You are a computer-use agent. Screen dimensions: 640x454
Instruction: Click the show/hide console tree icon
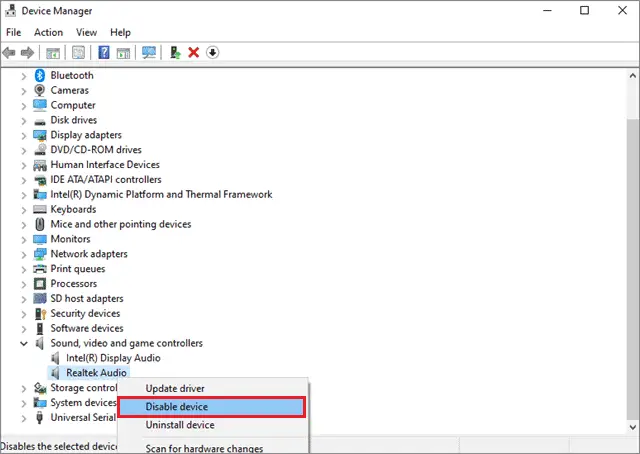tap(53, 53)
